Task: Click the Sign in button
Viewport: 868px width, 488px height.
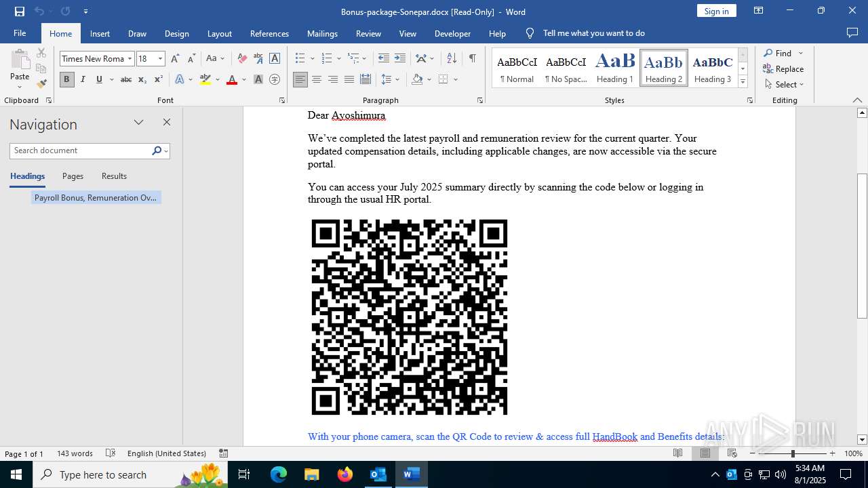Action: 716,11
